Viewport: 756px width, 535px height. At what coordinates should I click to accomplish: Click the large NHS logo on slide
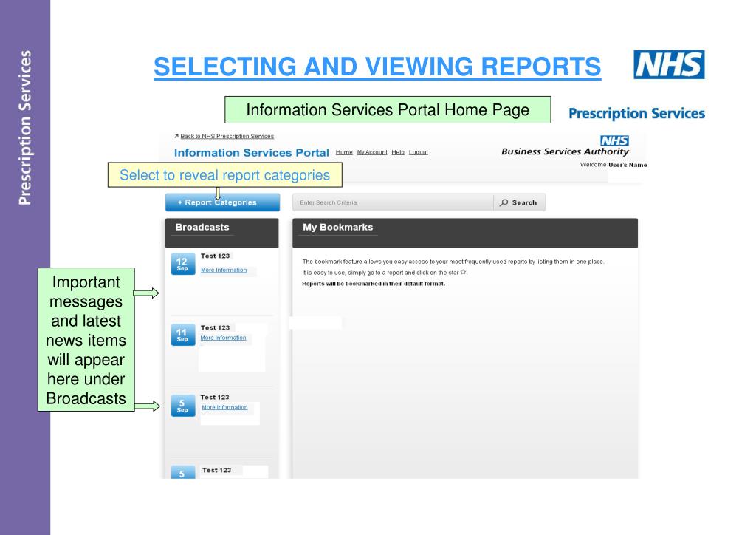[669, 64]
